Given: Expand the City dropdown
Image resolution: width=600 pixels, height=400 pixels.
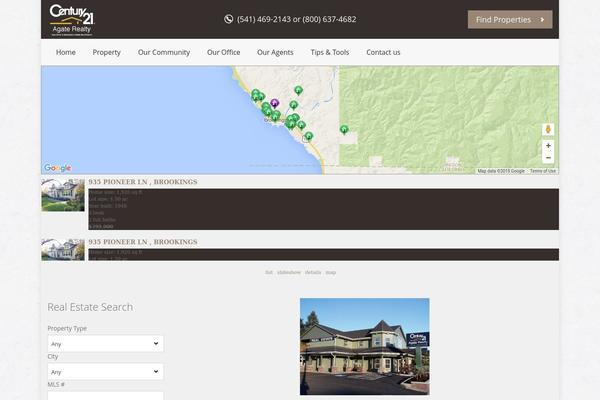Looking at the screenshot, I should [105, 372].
